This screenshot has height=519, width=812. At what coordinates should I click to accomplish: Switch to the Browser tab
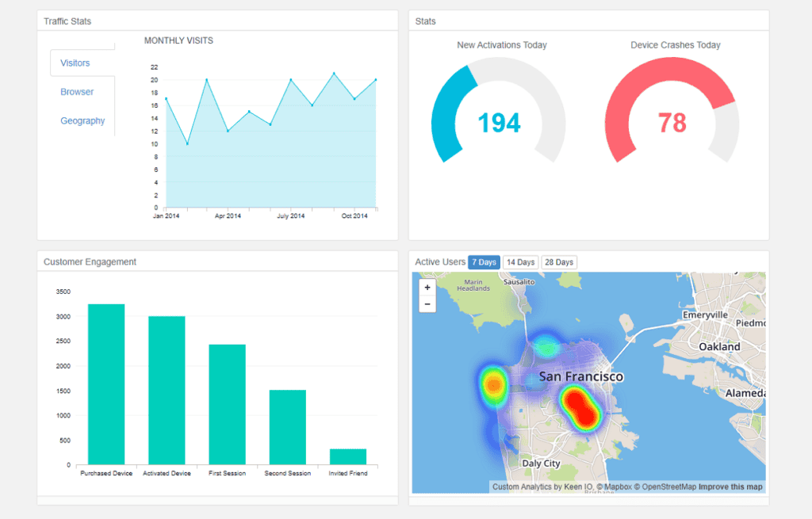pyautogui.click(x=77, y=92)
